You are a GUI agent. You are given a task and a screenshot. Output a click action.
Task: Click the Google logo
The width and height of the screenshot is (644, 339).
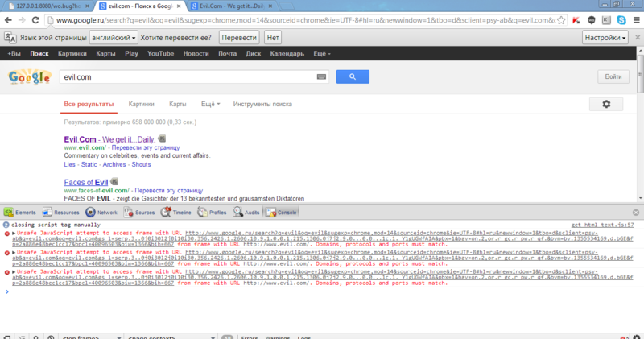coord(30,77)
